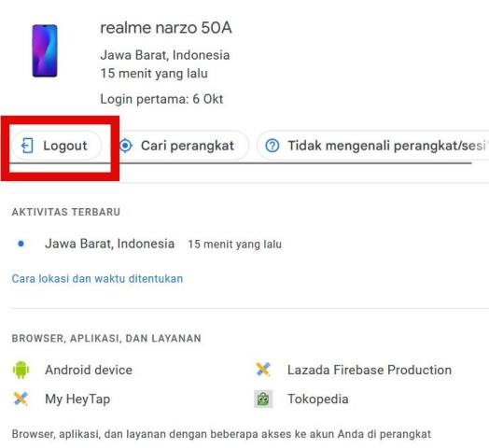Image resolution: width=489 pixels, height=448 pixels.
Task: Select the My HeyTap entry
Action: (x=77, y=399)
